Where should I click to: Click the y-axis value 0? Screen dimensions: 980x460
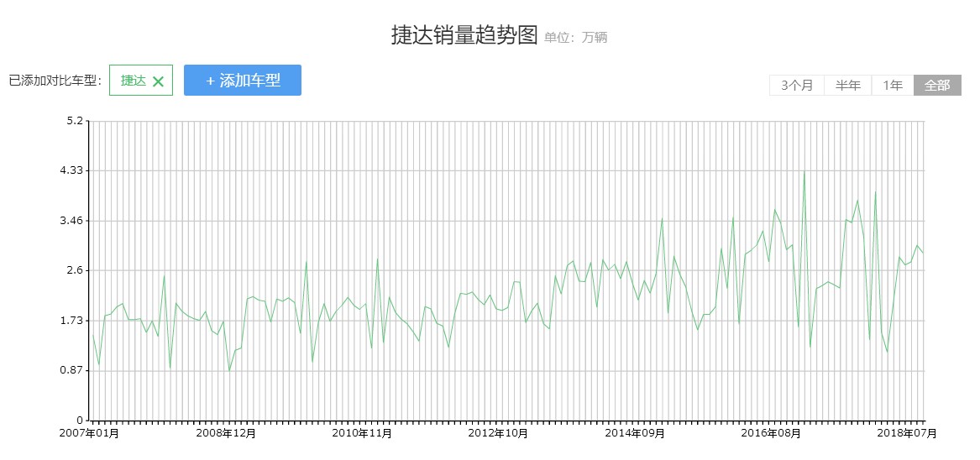tap(80, 421)
